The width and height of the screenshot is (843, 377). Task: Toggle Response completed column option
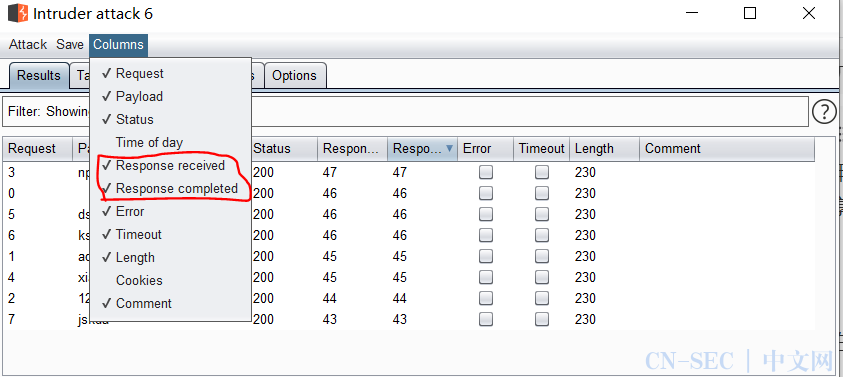tap(170, 189)
